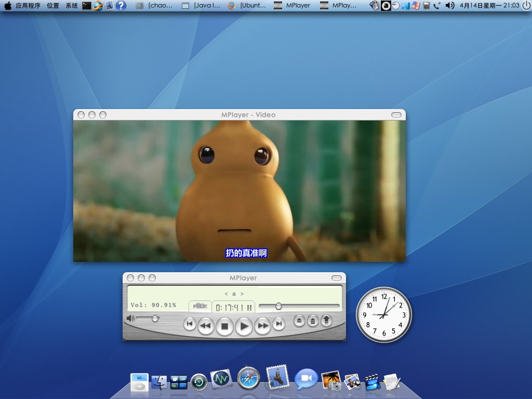Rewind the video in MPlayer controls

206,326
